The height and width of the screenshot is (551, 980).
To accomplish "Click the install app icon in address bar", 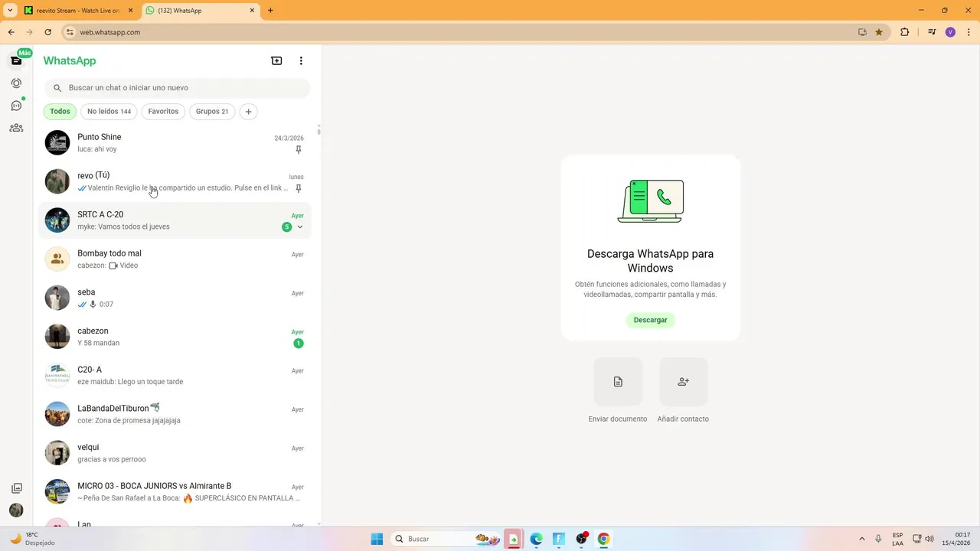I will tap(862, 32).
